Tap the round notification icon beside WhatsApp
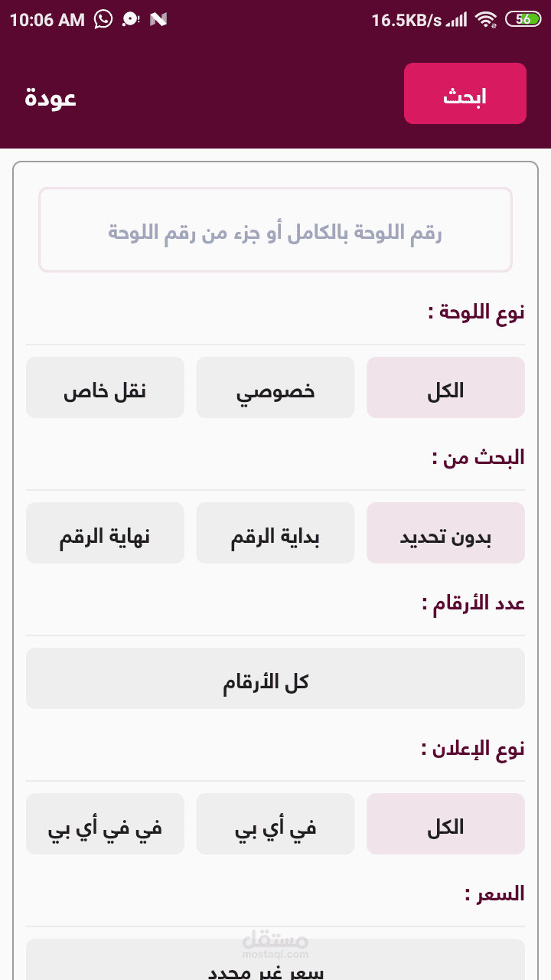This screenshot has height=980, width=551. click(131, 20)
